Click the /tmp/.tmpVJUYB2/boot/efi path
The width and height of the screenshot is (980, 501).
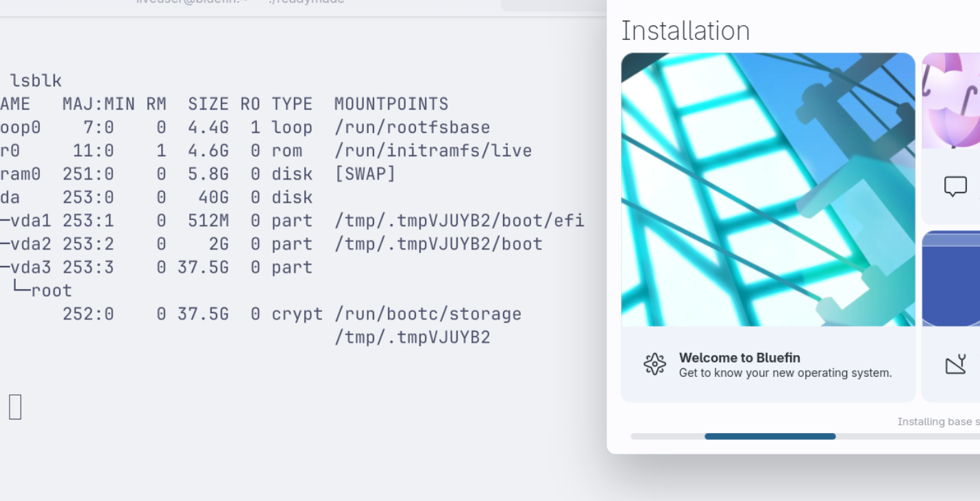pyautogui.click(x=459, y=221)
